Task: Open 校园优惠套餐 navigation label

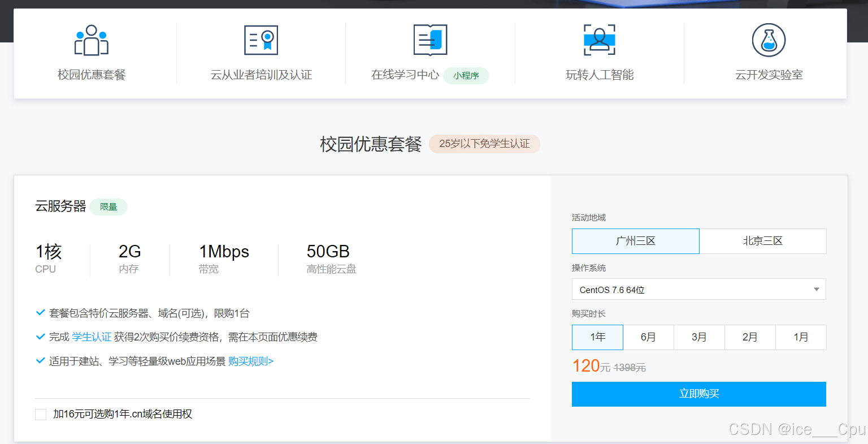Action: coord(92,75)
